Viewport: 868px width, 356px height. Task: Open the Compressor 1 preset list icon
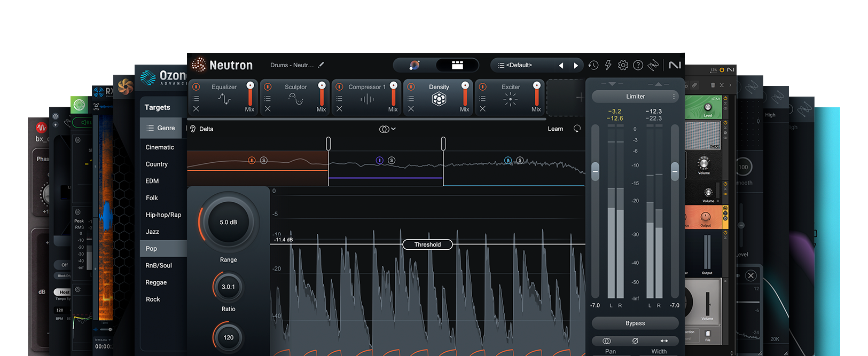click(339, 99)
